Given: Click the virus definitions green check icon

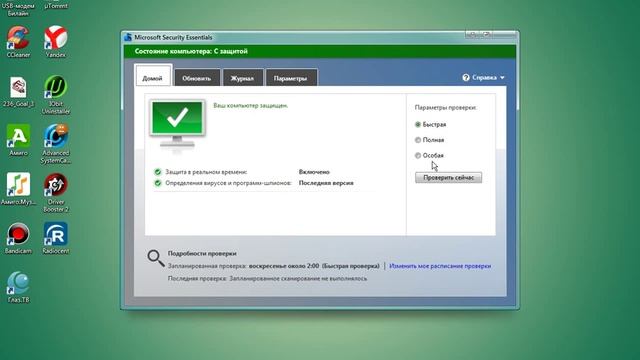Looking at the screenshot, I should click(158, 183).
